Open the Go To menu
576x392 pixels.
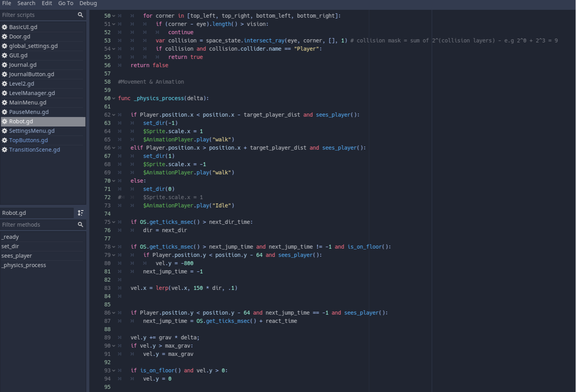[66, 3]
